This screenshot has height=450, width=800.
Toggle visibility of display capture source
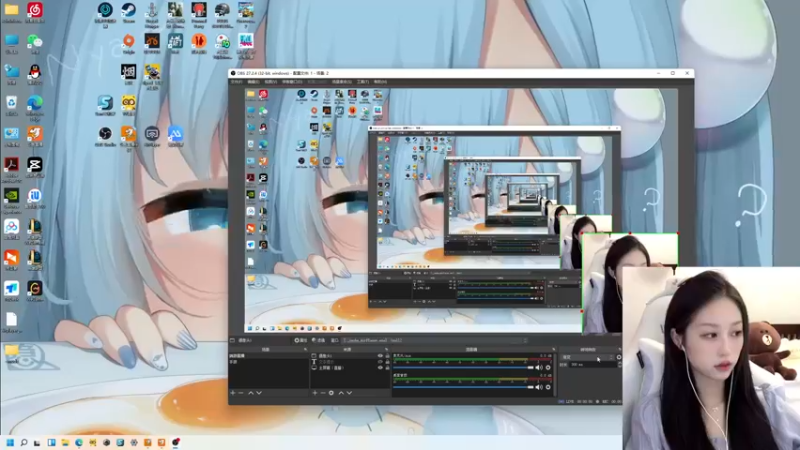point(380,368)
